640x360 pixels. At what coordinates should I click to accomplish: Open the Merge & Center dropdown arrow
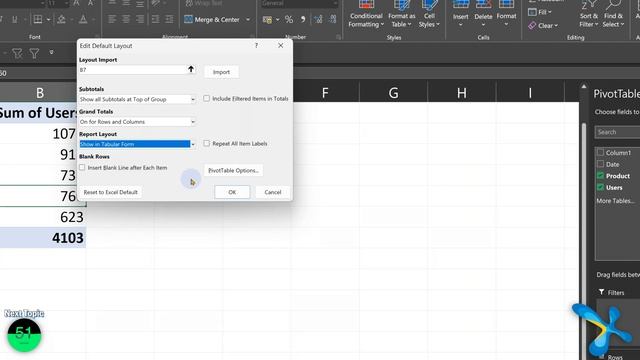coord(248,20)
